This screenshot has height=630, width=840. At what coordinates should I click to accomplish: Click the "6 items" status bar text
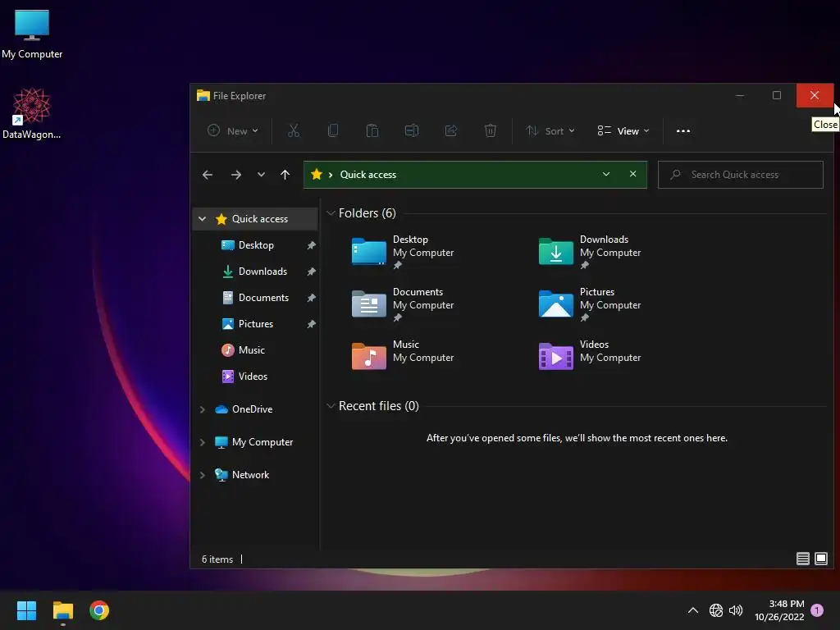click(217, 559)
